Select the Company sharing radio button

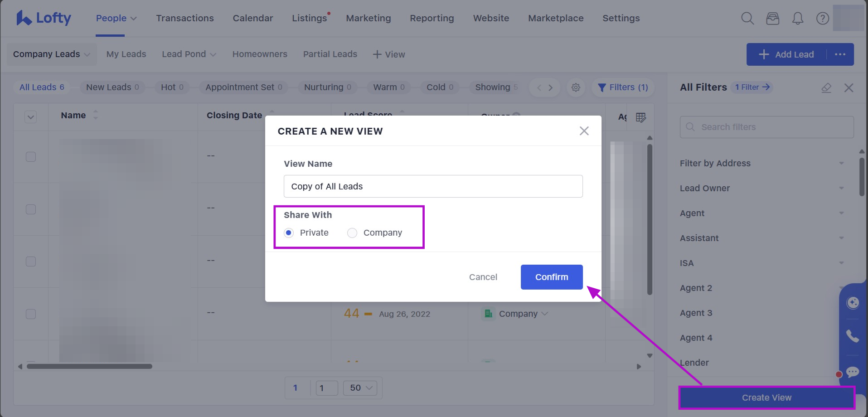coord(352,233)
